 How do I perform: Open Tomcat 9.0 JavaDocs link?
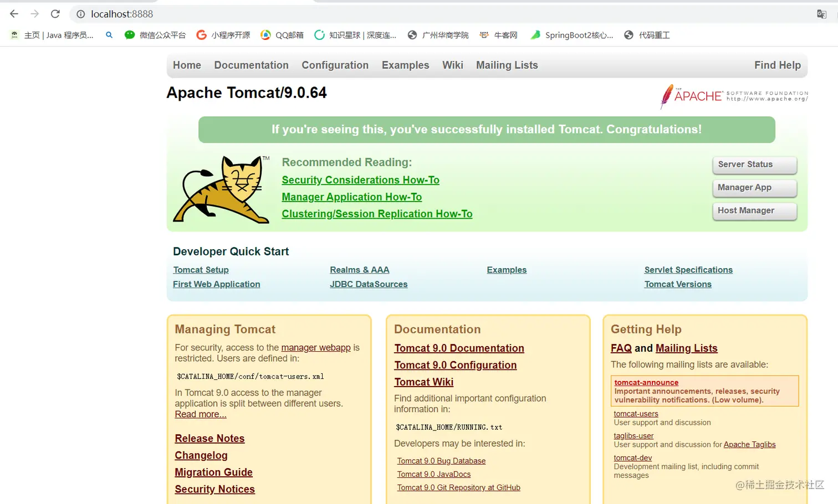pos(434,474)
